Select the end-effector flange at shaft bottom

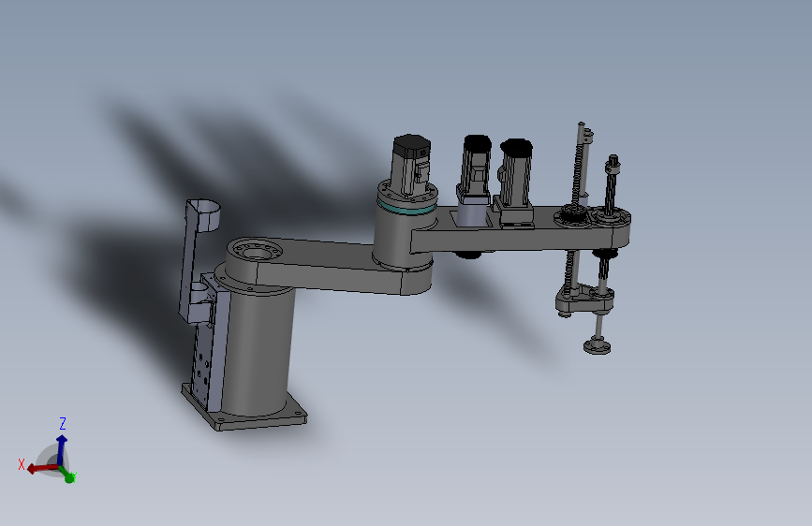[598, 345]
